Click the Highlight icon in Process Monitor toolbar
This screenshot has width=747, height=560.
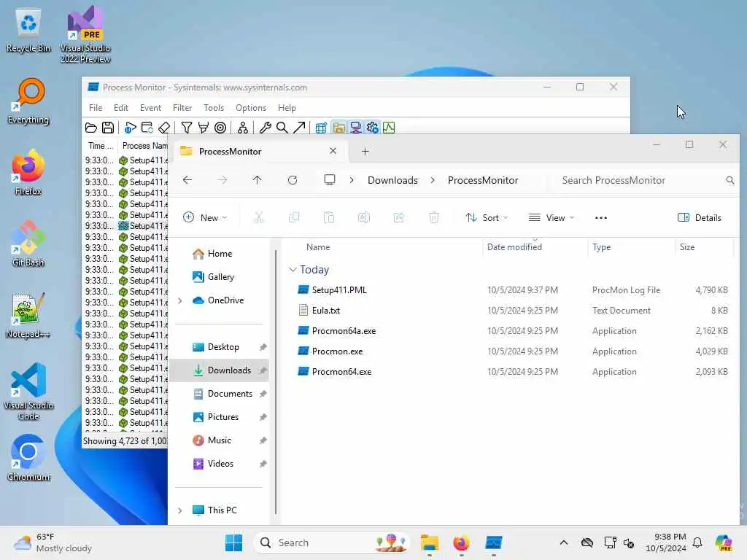tap(204, 128)
